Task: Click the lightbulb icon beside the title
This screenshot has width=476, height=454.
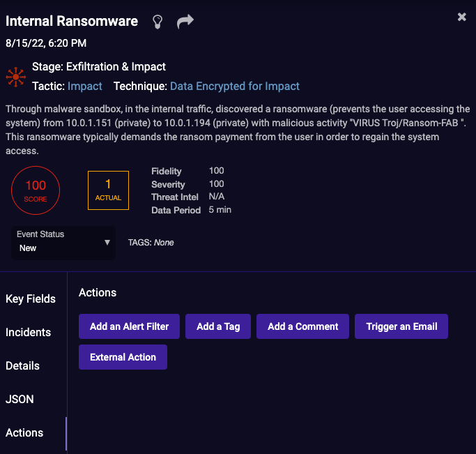Action: [x=158, y=22]
